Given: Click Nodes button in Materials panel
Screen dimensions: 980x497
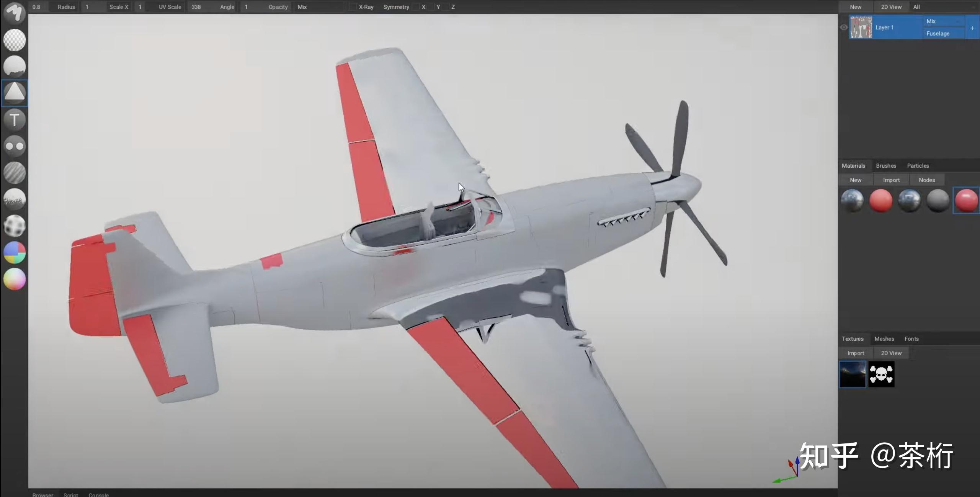Looking at the screenshot, I should [926, 180].
